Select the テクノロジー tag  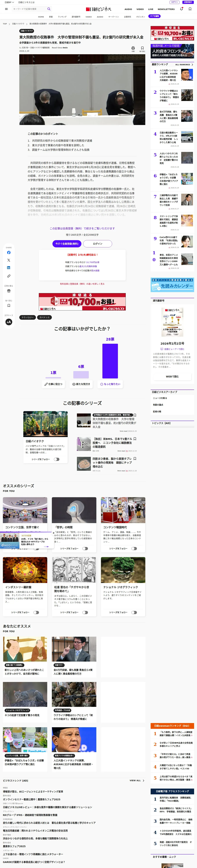tap(27, 317)
